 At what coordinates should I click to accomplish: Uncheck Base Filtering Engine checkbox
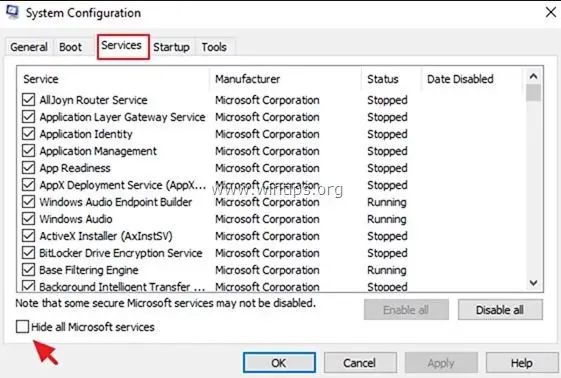[x=28, y=270]
